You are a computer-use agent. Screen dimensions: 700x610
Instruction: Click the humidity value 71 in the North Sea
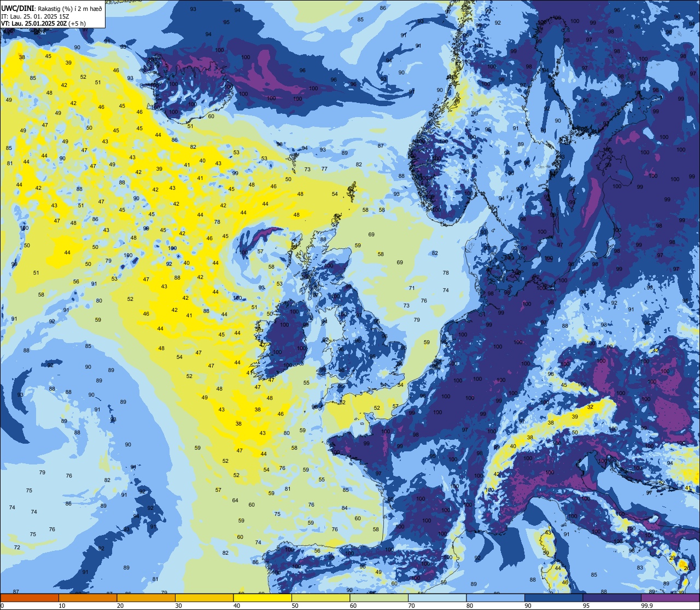pos(411,288)
